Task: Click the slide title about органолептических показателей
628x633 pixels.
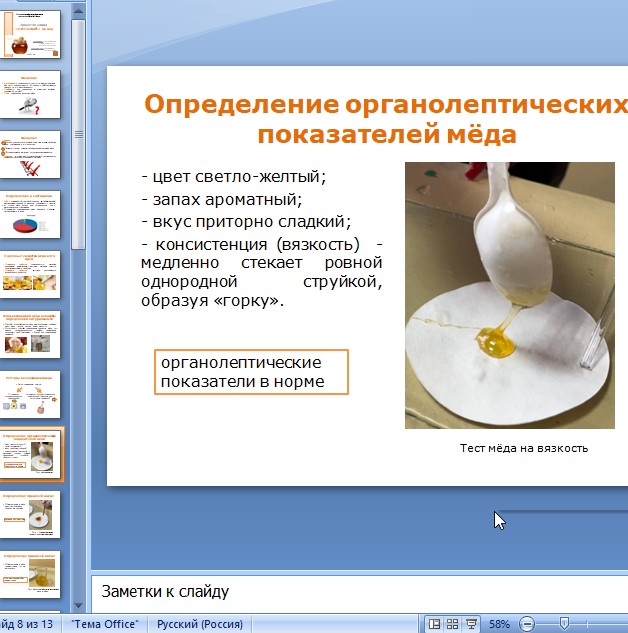Action: 386,119
